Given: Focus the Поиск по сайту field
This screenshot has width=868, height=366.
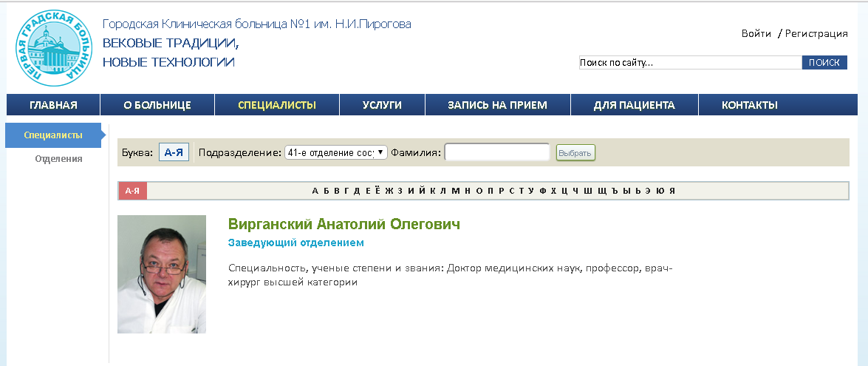Looking at the screenshot, I should (x=690, y=63).
